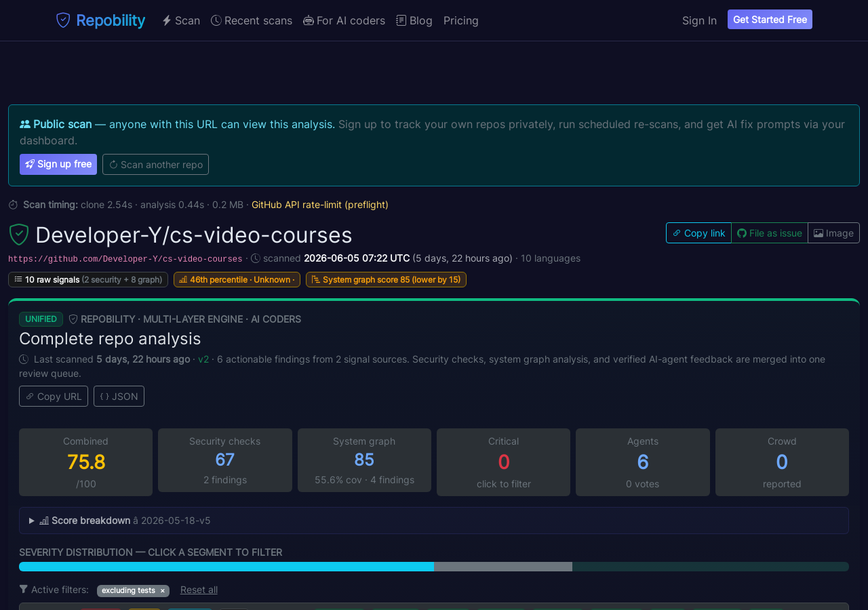Click the Combined 75.8 score card
The width and height of the screenshot is (868, 610).
(x=85, y=462)
